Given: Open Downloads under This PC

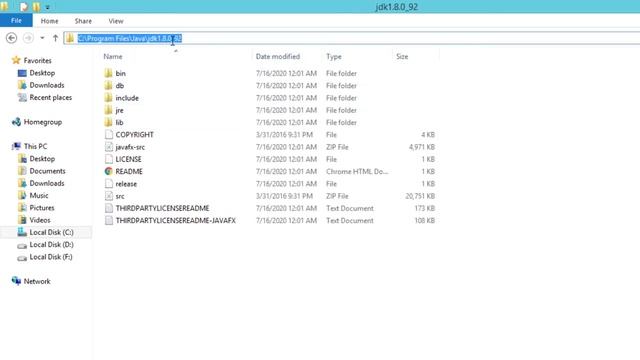Looking at the screenshot, I should point(47,183).
